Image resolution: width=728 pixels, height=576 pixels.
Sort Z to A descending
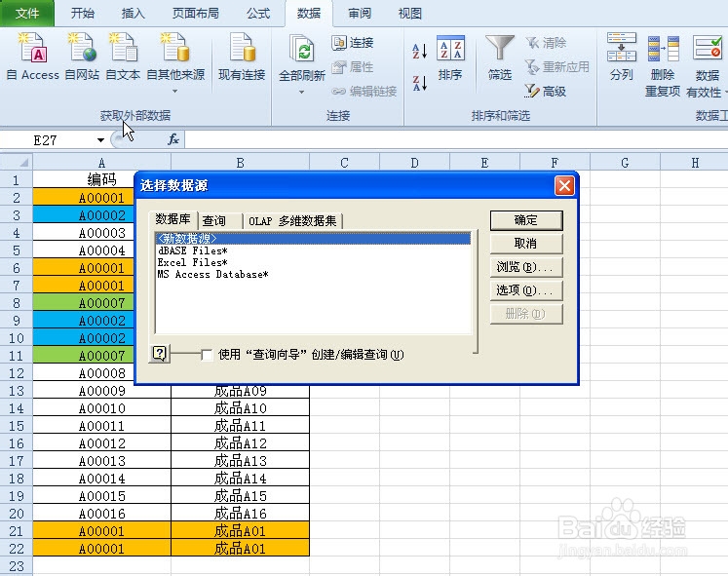click(x=420, y=83)
